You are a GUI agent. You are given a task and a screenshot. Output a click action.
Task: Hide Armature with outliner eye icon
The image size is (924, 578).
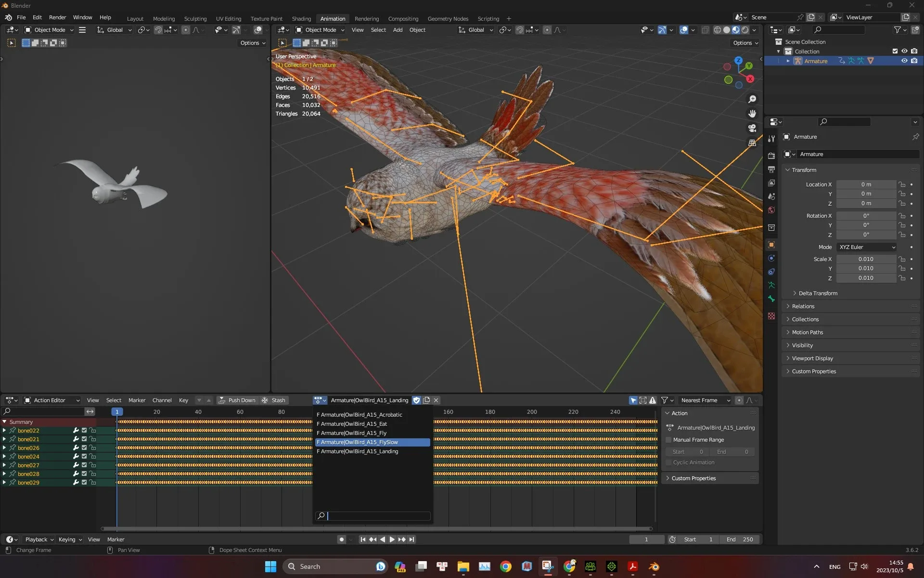coord(904,61)
